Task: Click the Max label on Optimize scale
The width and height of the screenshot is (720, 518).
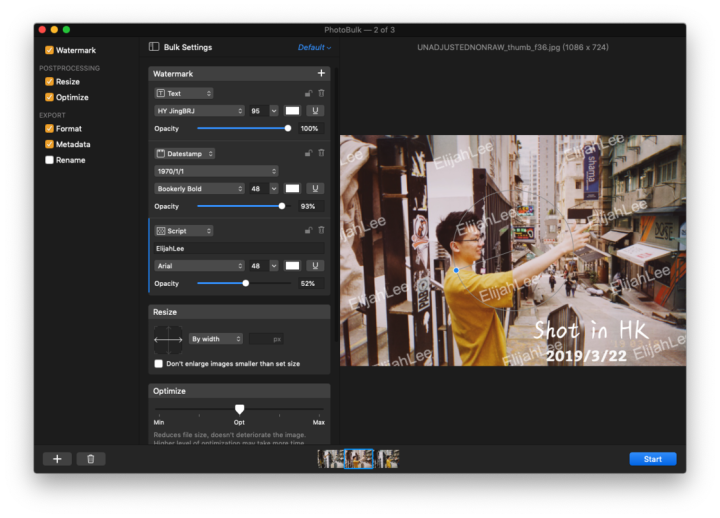Action: 319,422
